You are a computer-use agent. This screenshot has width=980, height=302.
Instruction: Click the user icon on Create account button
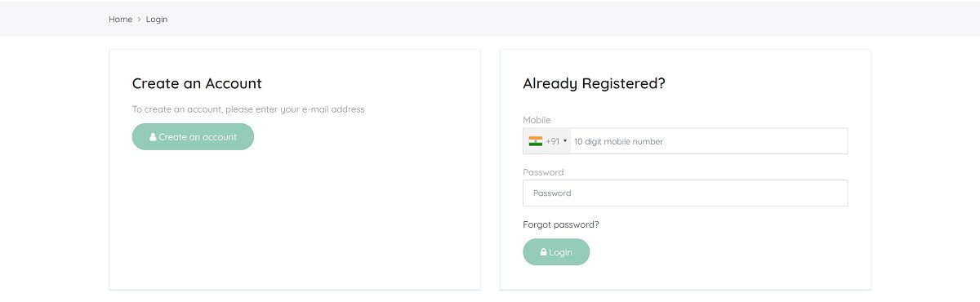coord(153,137)
